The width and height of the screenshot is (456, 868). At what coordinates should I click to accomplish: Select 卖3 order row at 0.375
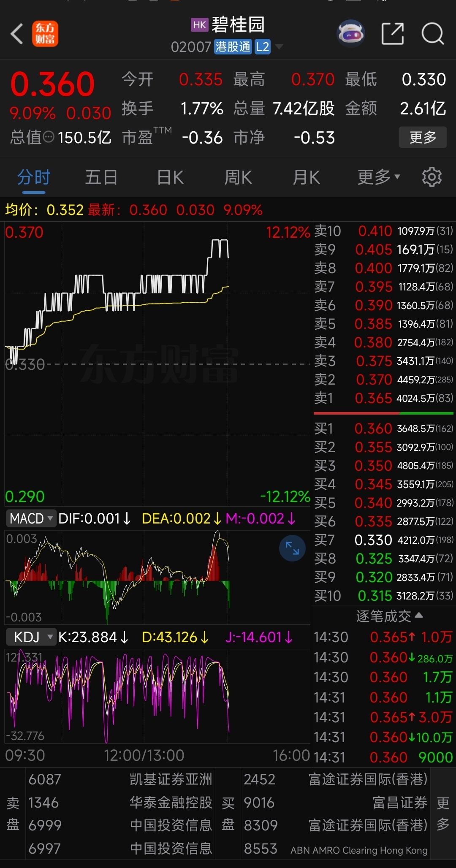coord(383,361)
